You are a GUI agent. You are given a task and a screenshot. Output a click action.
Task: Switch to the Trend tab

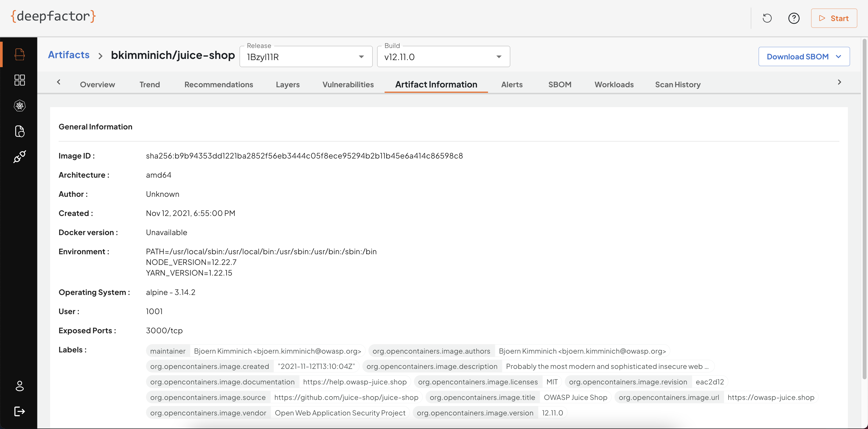coord(150,84)
